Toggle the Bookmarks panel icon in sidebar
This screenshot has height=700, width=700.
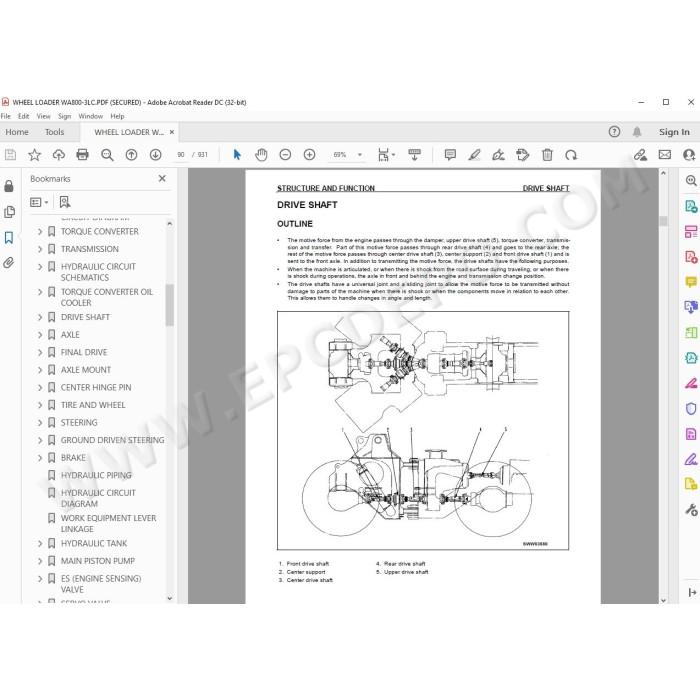(x=9, y=237)
